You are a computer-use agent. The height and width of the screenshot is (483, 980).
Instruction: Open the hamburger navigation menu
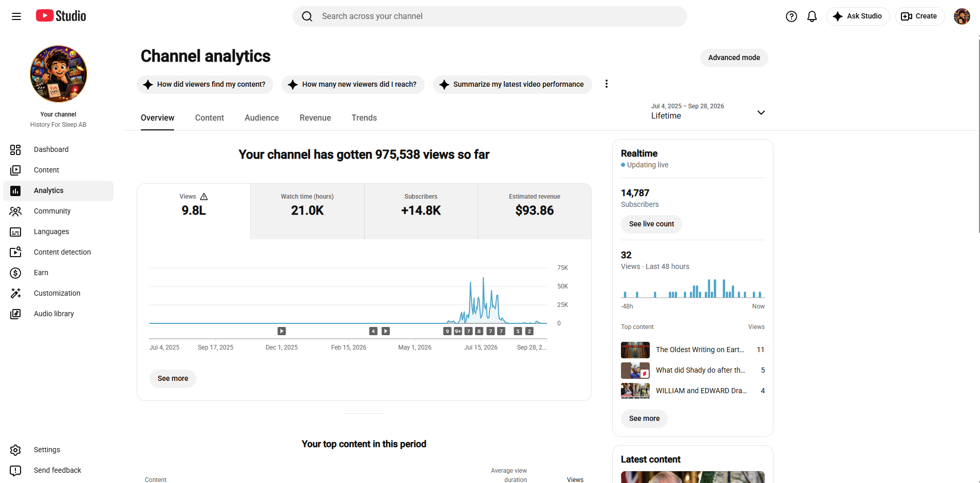16,16
